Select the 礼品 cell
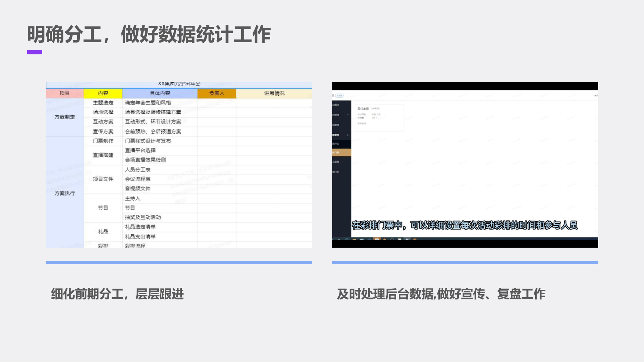Image resolution: width=644 pixels, height=362 pixels. click(x=103, y=232)
